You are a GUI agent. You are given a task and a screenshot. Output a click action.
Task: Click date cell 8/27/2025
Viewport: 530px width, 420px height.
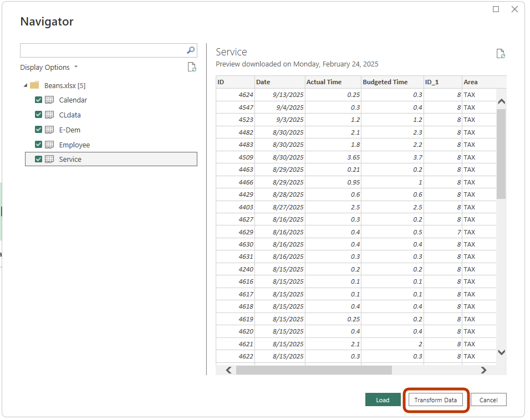(280, 207)
